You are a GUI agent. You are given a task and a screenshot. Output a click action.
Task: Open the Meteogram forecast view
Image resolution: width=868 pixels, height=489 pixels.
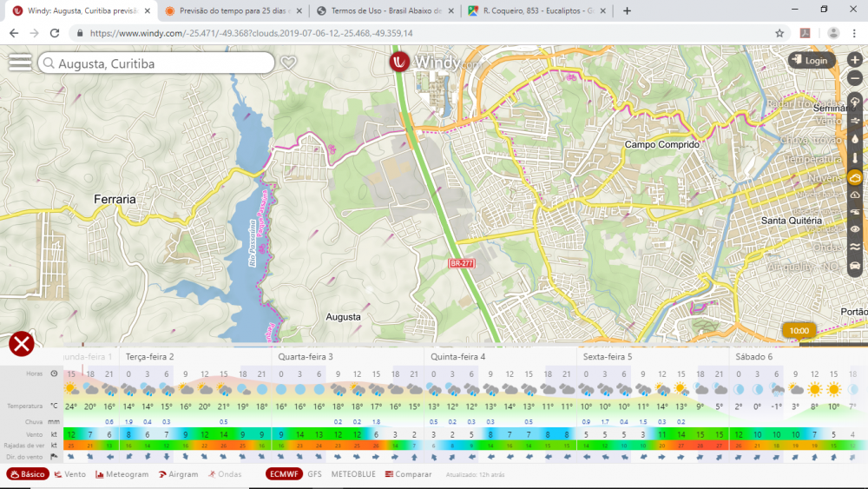click(x=121, y=474)
